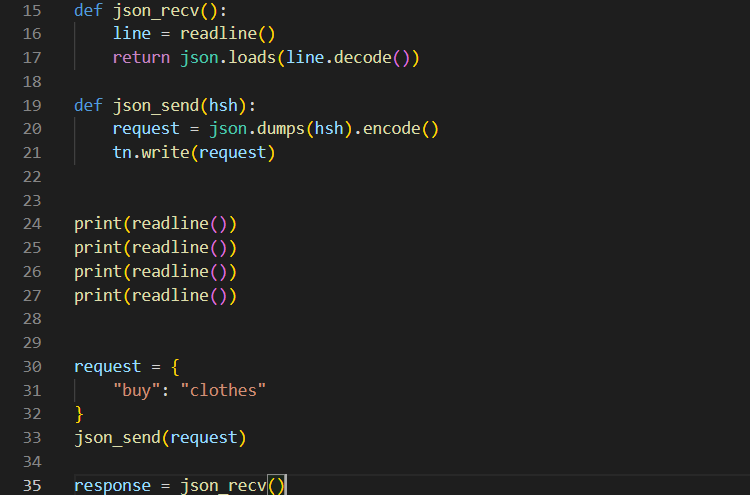
Task: Click line number 27 in the gutter
Action: click(x=32, y=296)
